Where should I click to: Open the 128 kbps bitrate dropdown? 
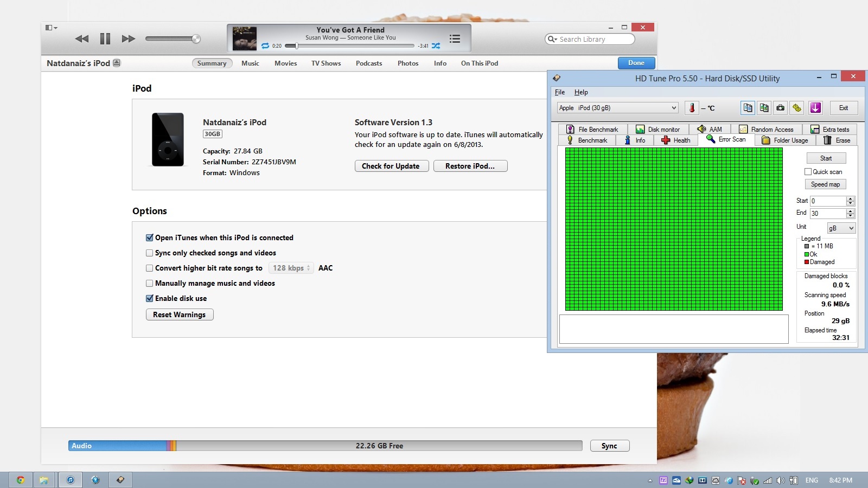[x=291, y=268]
